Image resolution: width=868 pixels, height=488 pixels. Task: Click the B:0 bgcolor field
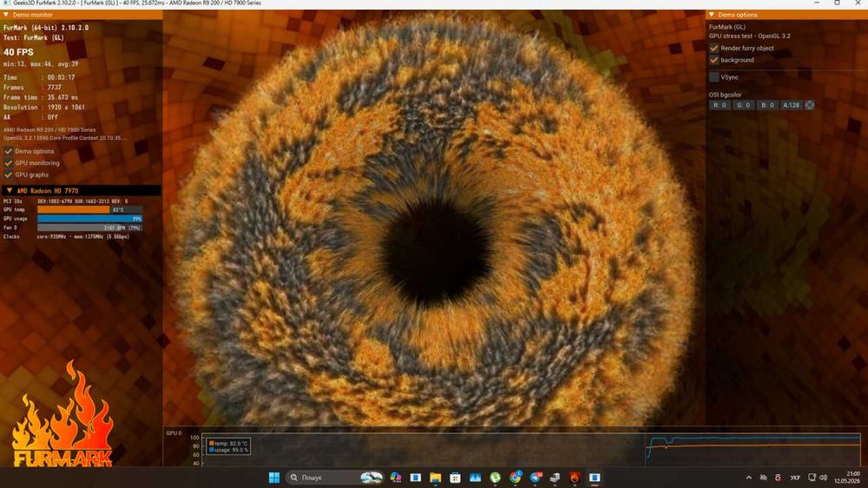pyautogui.click(x=767, y=105)
